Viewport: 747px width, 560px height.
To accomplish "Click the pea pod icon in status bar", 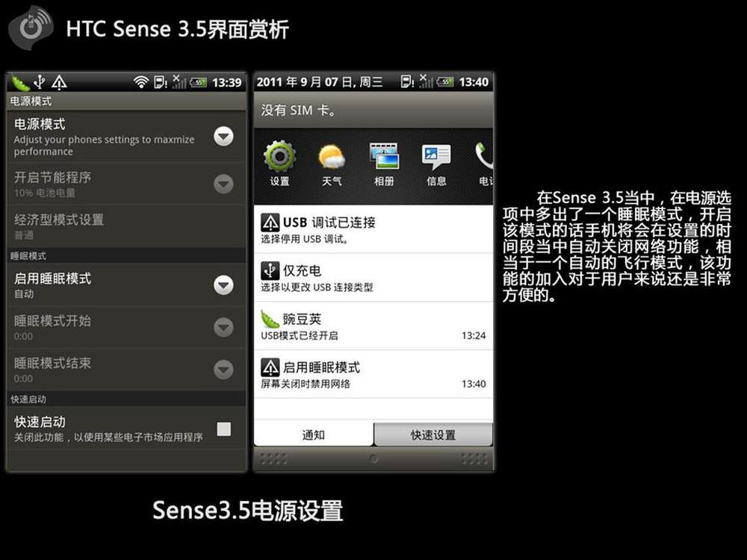I will tap(19, 83).
